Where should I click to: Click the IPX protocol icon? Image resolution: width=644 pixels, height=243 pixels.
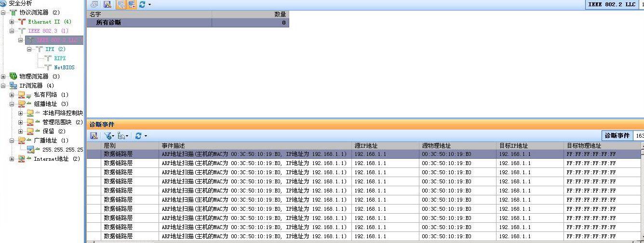pos(39,49)
